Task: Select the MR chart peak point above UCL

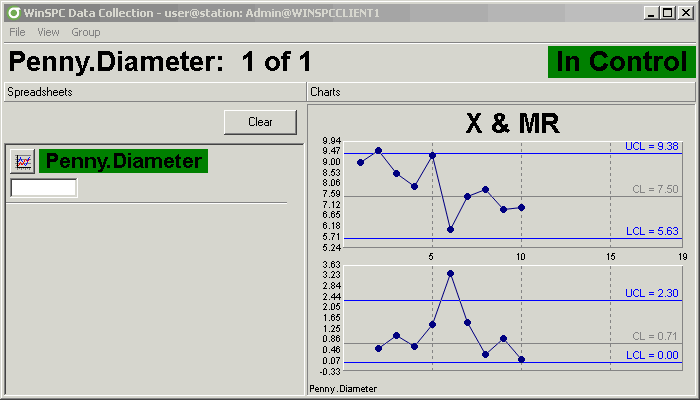Action: 450,273
